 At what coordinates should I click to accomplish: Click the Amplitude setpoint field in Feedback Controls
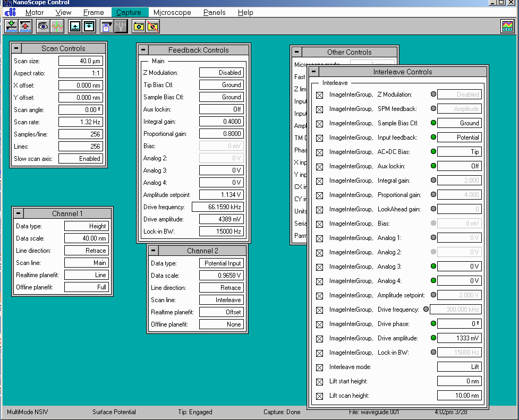(222, 195)
